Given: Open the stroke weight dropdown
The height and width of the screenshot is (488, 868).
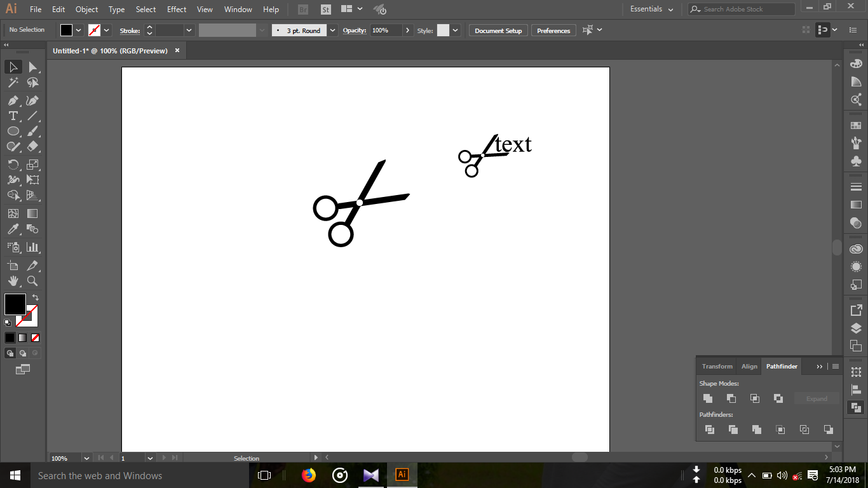Looking at the screenshot, I should [189, 30].
